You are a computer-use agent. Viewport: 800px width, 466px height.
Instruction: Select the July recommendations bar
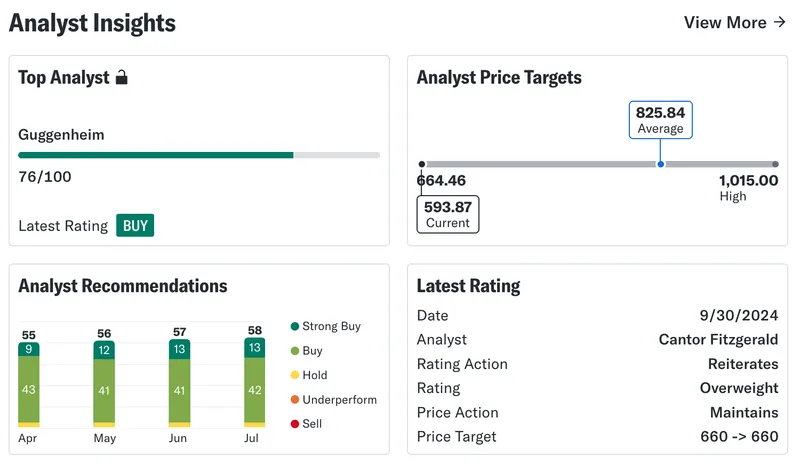coord(255,382)
